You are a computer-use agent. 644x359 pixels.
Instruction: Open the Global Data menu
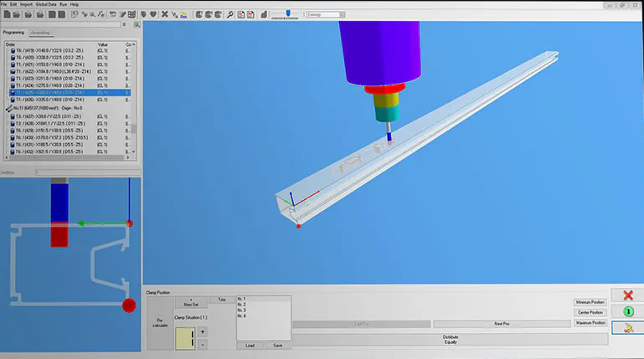(x=46, y=4)
